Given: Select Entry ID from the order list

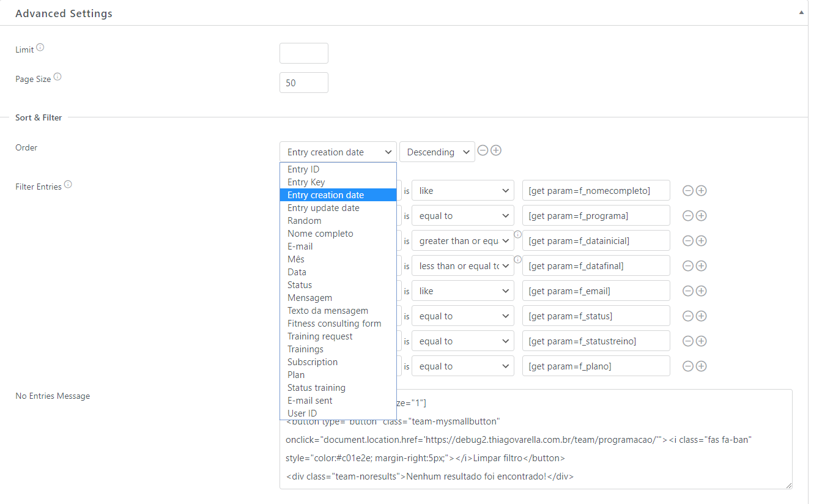Looking at the screenshot, I should click(303, 169).
